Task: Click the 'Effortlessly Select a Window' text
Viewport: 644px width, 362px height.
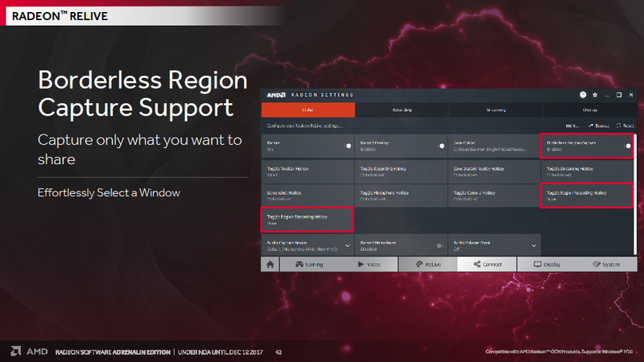Action: pos(109,192)
